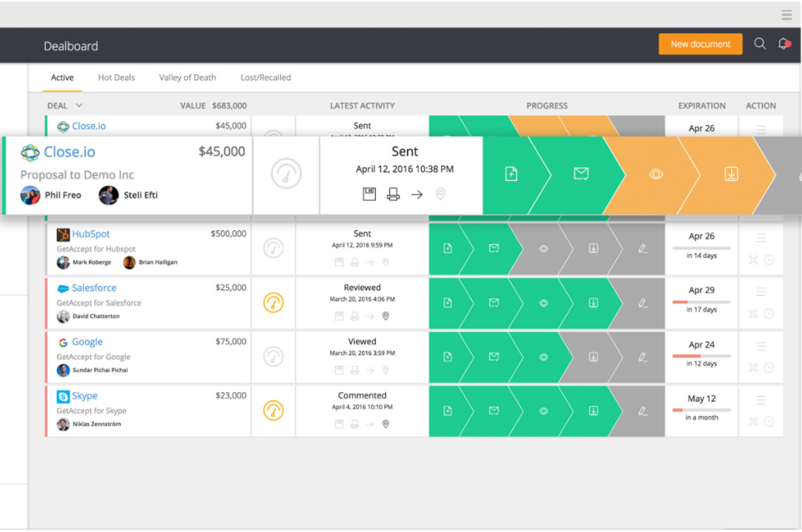Screen dimensions: 802x532
Task: Click the print icon in the HubSpot row
Action: (x=354, y=263)
